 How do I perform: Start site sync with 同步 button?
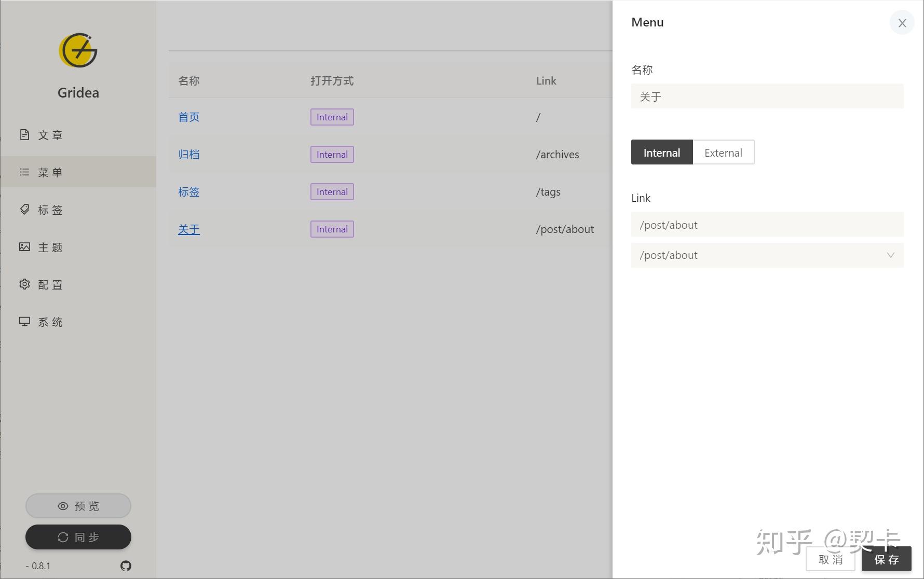coord(78,537)
